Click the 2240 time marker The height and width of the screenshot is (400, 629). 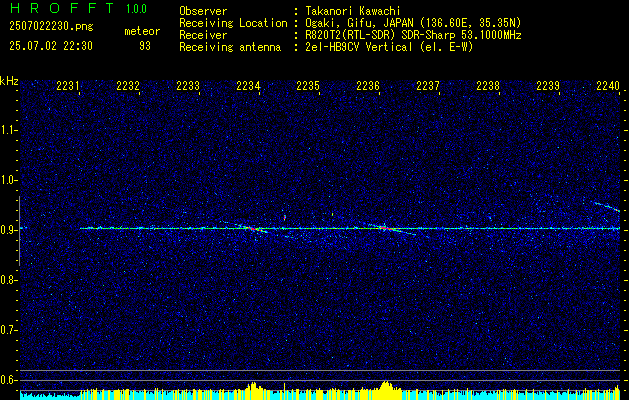coord(608,85)
